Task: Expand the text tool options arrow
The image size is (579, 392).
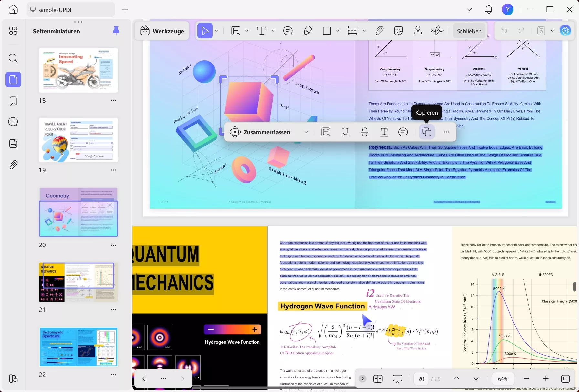Action: 273,31
